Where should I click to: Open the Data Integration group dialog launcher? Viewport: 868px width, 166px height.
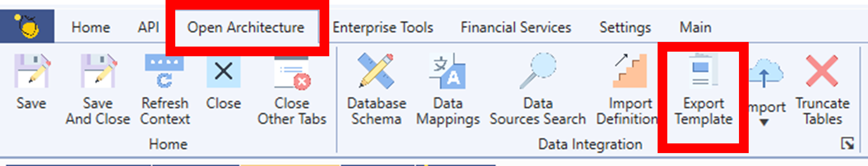point(847,144)
